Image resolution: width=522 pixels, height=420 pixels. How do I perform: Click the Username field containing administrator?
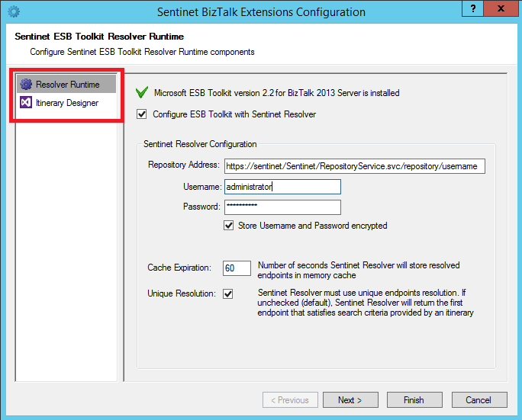(282, 187)
